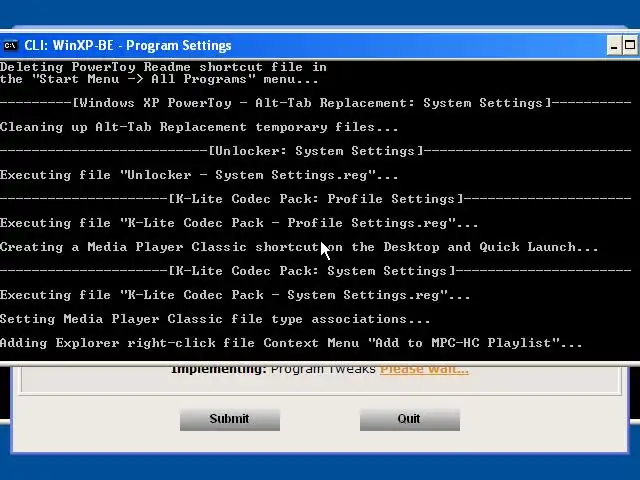Click 'Cleaning up Alt-Tab Replacement temporary files' line
The image size is (640, 480).
tap(199, 127)
